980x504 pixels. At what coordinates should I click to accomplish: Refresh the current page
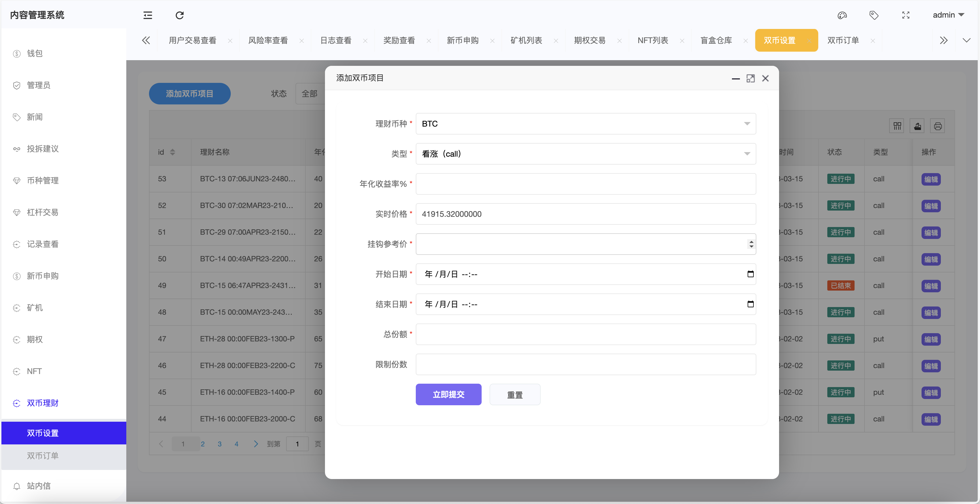pyautogui.click(x=179, y=16)
